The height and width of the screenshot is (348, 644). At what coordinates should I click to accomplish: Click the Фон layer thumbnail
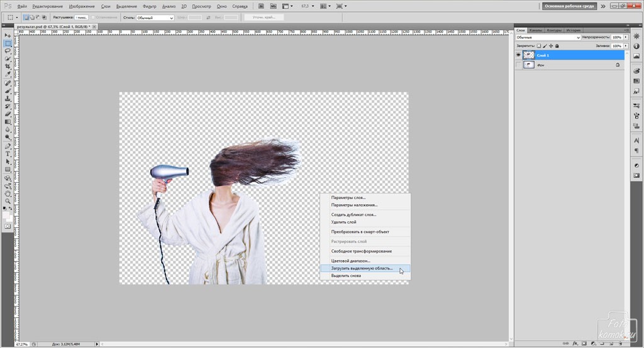click(x=529, y=65)
